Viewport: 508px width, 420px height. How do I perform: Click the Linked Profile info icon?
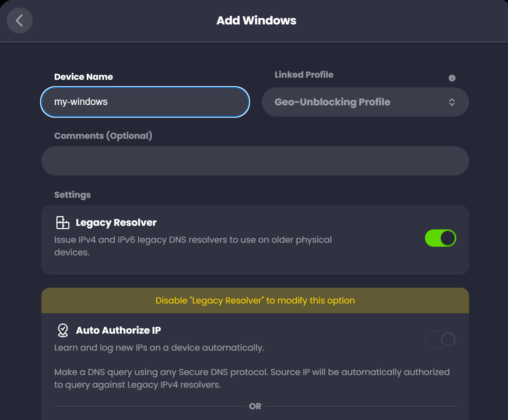pos(452,78)
